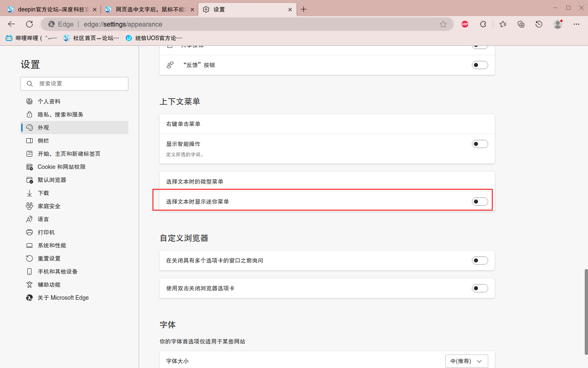Click the 字体大小 label
This screenshot has height=368, width=588.
point(177,361)
